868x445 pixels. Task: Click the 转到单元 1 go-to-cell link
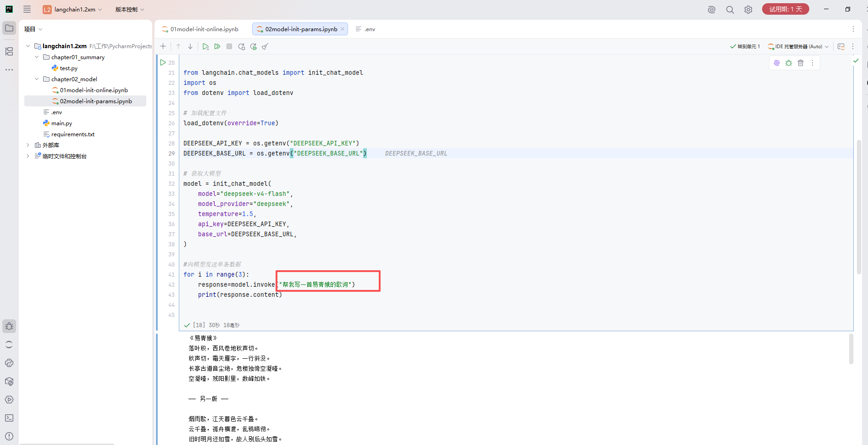point(745,46)
